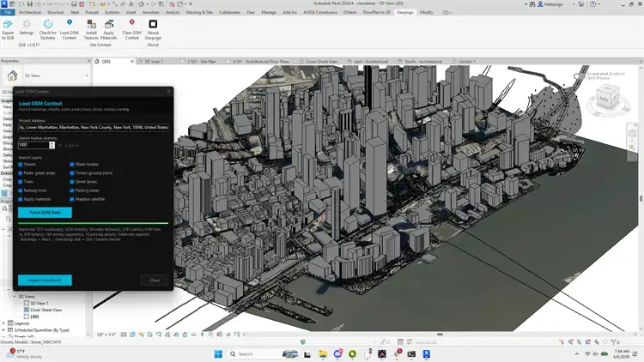
Task: Click the Close button in OSM dialog
Action: point(155,280)
